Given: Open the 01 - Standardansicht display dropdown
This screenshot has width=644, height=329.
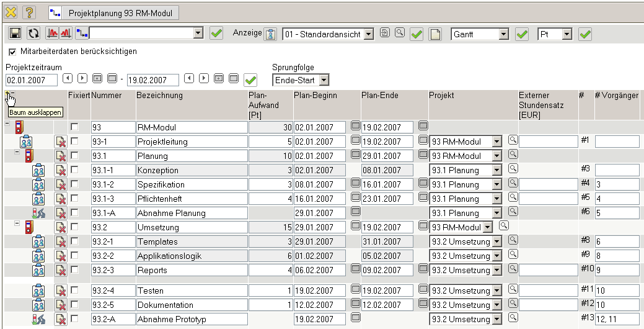Looking at the screenshot, I should tap(369, 35).
